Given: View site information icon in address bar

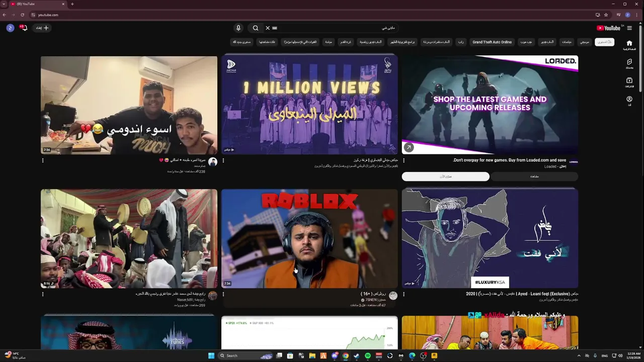Looking at the screenshot, I should (x=33, y=15).
